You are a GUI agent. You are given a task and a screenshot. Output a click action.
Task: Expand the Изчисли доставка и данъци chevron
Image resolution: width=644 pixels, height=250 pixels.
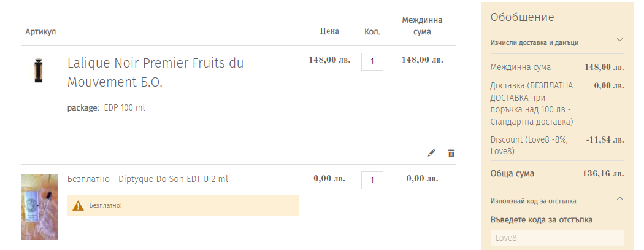tap(619, 40)
